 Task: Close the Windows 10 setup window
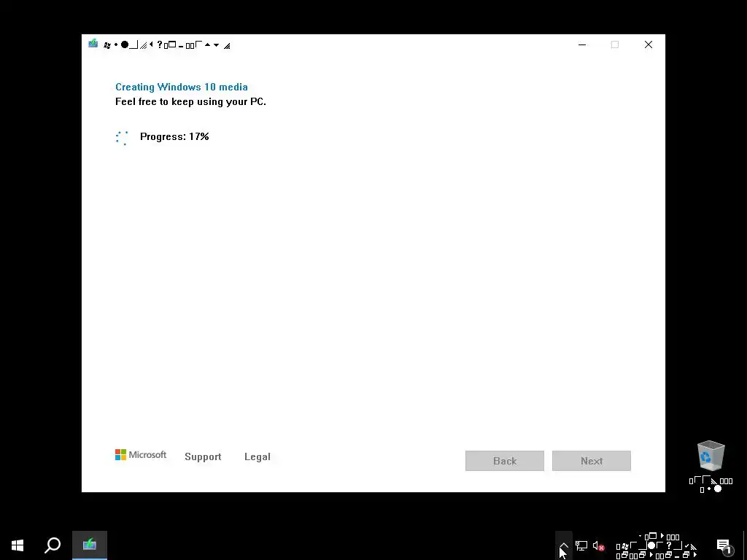coord(649,44)
